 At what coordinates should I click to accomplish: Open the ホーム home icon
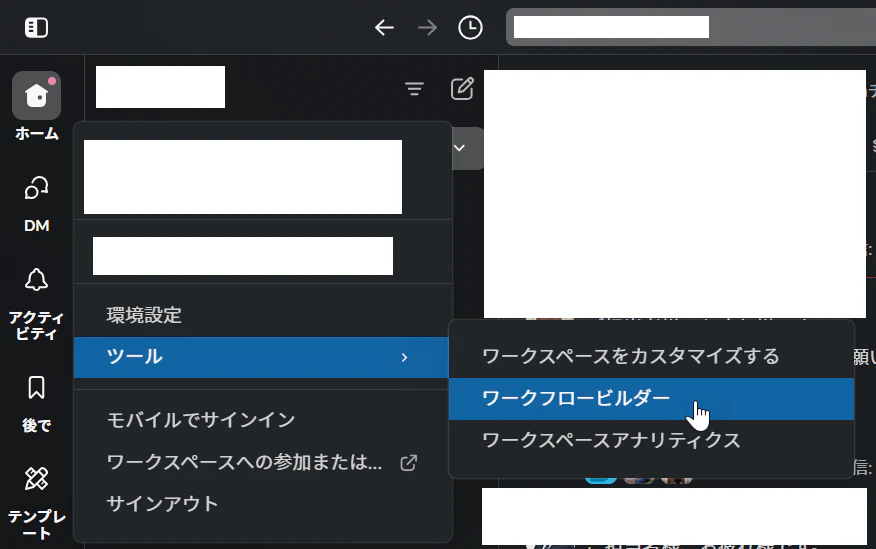tap(36, 96)
